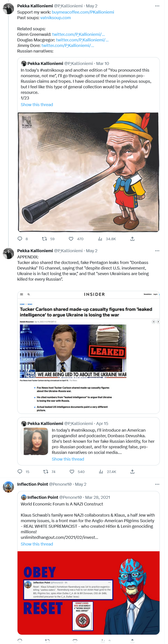Screen dimensions: 168x644
Task: Open buymeacoffee.com/PKallioniemi link
Action: [83, 12]
